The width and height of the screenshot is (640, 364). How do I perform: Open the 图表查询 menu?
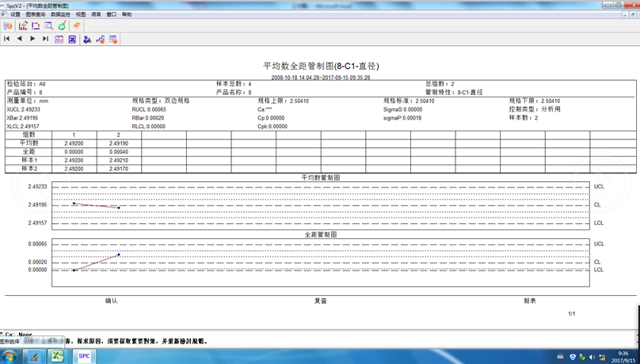coord(36,14)
